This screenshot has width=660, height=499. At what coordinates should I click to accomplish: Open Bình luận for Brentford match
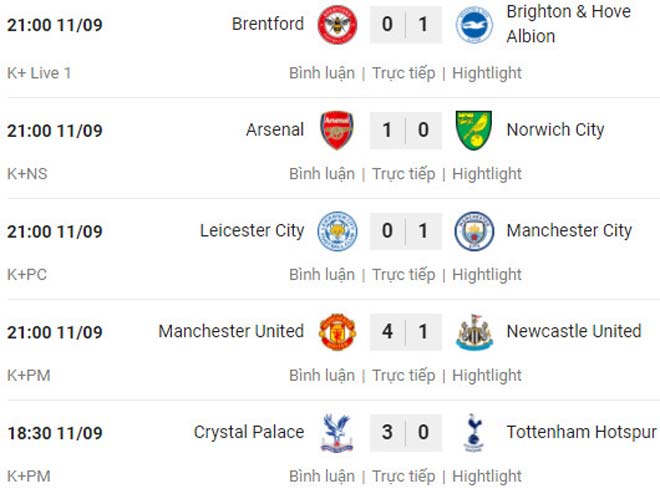[x=322, y=73]
